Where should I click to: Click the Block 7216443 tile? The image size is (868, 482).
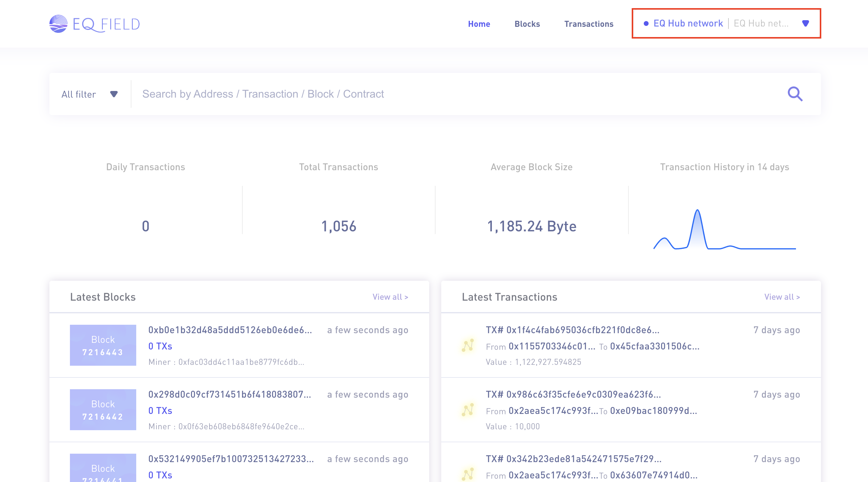pos(103,345)
